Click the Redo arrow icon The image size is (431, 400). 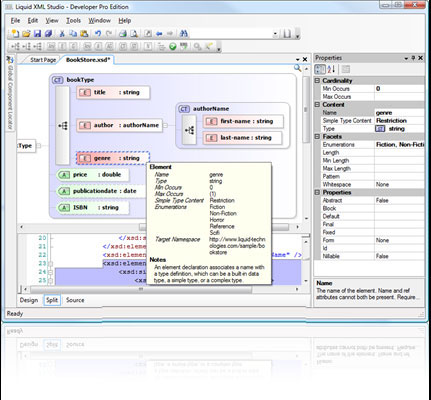click(x=109, y=33)
